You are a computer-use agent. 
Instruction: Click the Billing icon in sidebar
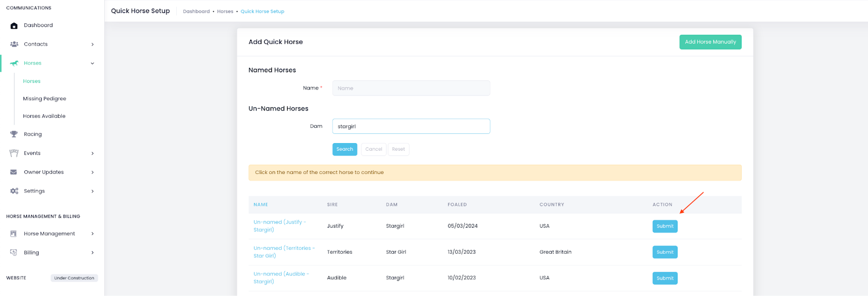click(x=14, y=253)
